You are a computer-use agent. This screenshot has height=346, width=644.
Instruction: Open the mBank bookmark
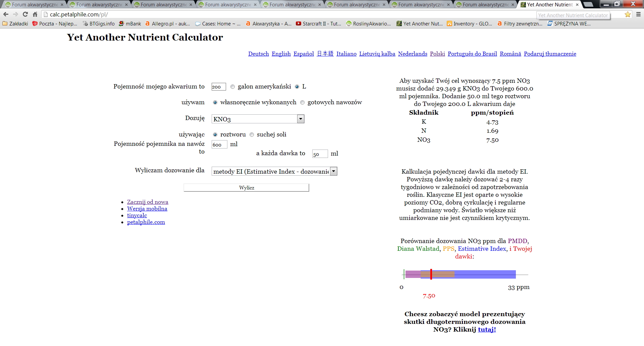point(130,23)
